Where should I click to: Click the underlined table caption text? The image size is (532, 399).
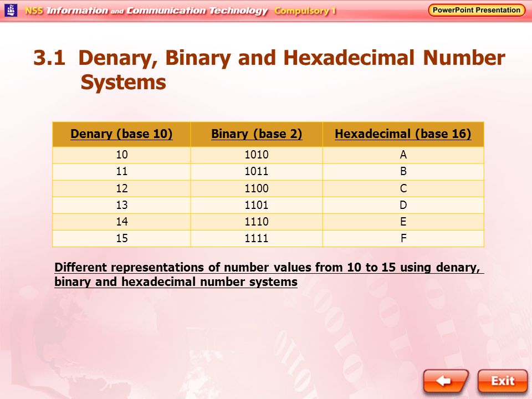[x=269, y=274]
